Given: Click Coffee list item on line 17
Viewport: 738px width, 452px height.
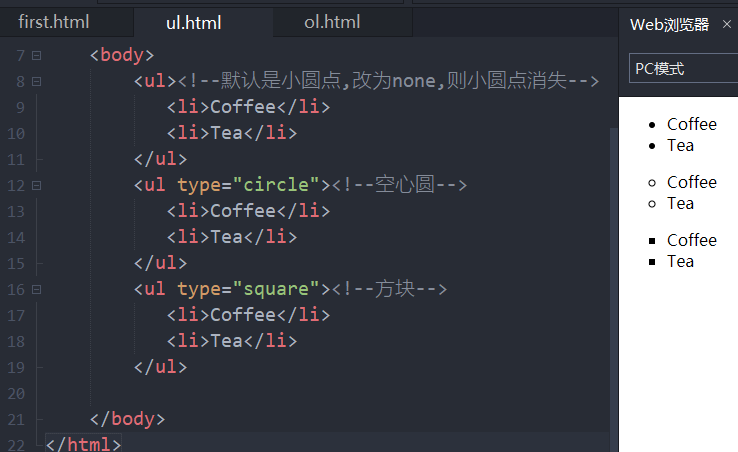Looking at the screenshot, I should point(249,315).
